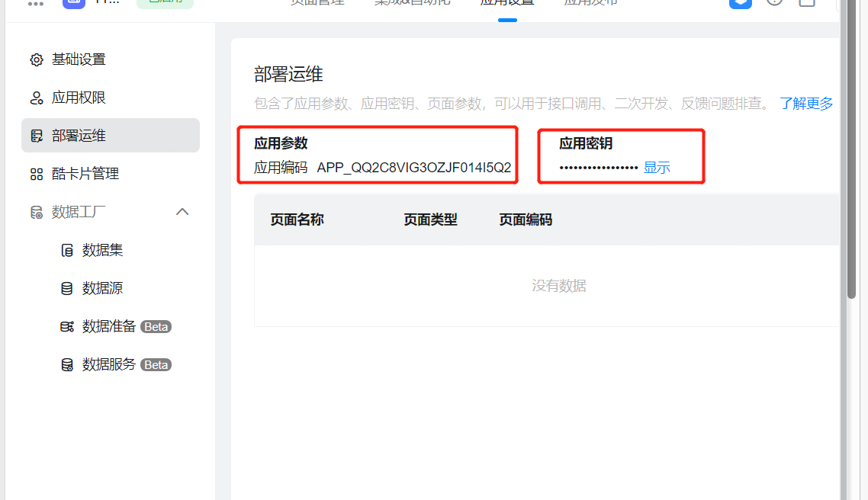Click the 页面编码 column header
The image size is (868, 500).
pyautogui.click(x=526, y=220)
